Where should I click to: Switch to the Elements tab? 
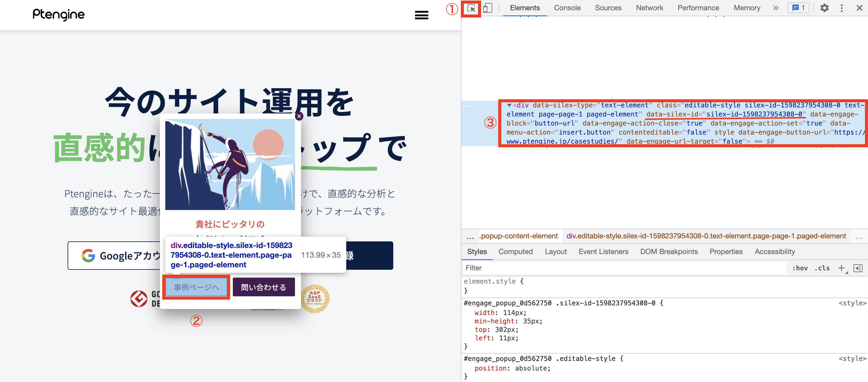(525, 8)
